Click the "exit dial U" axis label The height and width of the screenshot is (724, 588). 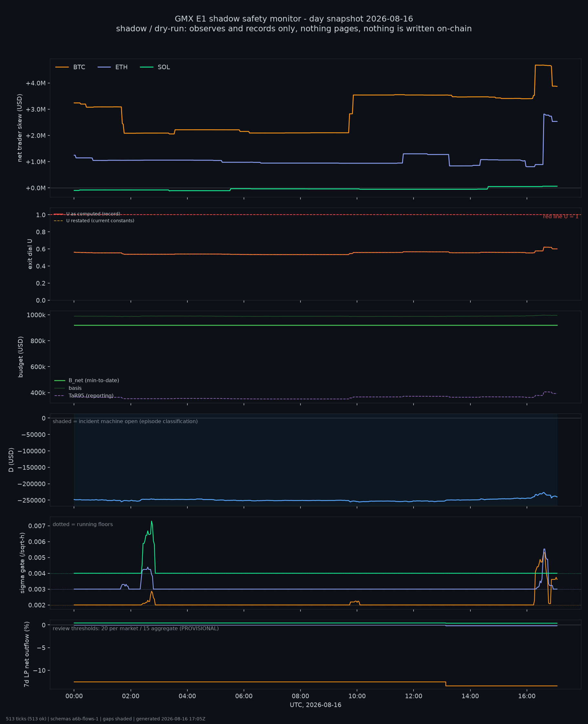point(30,254)
